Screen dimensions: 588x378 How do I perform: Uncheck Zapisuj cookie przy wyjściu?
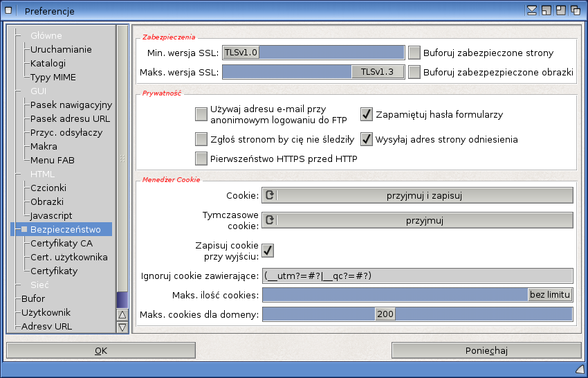pos(268,251)
